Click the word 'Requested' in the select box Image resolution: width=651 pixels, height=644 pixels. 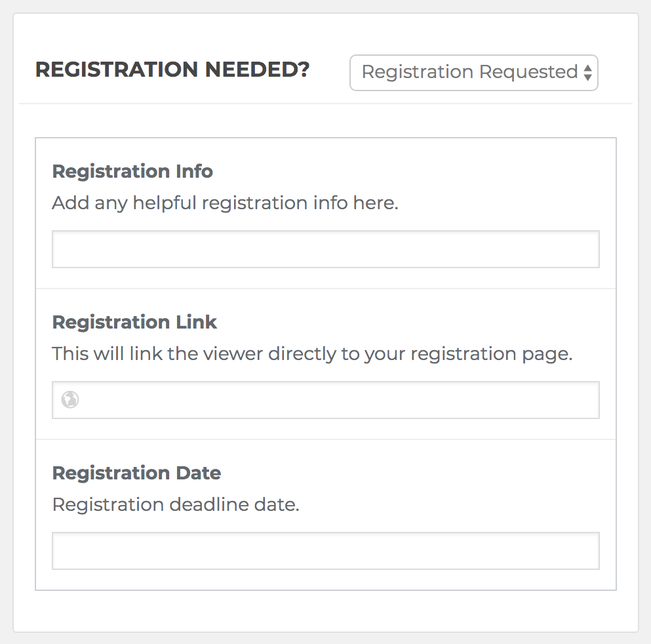528,72
